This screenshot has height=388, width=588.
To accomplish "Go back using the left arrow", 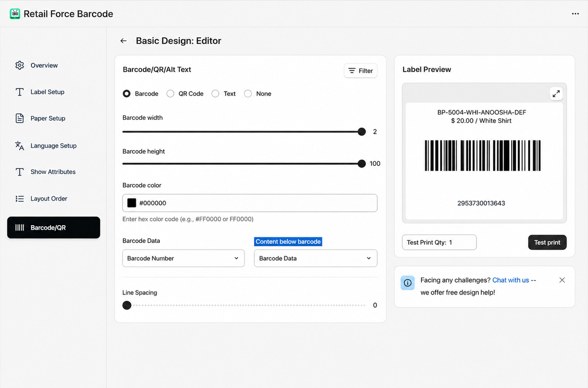I will pyautogui.click(x=123, y=41).
